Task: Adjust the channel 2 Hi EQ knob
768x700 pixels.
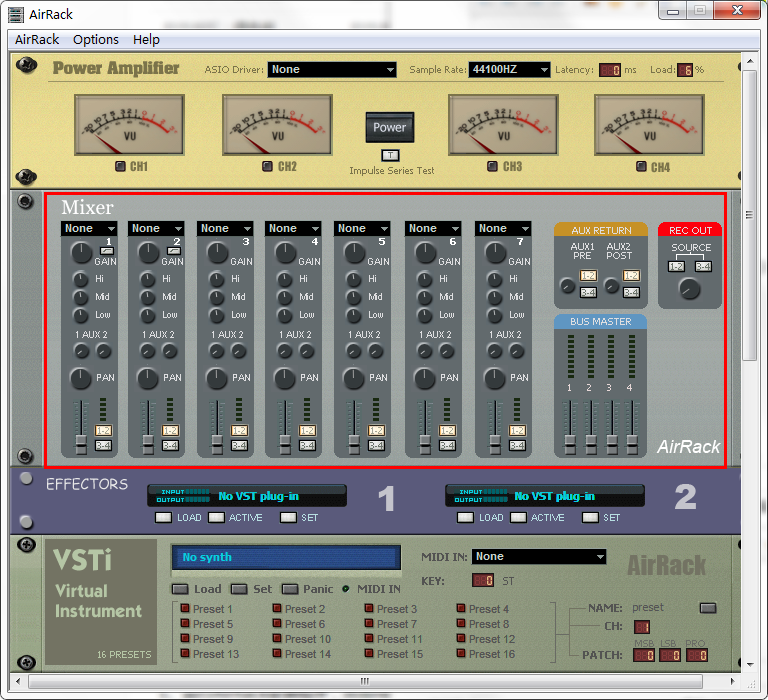Action: pyautogui.click(x=149, y=279)
